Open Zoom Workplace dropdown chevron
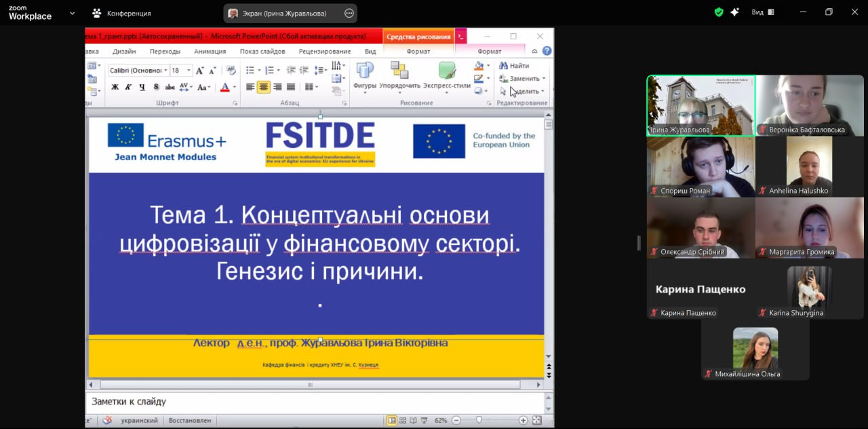The image size is (868, 429). 72,13
